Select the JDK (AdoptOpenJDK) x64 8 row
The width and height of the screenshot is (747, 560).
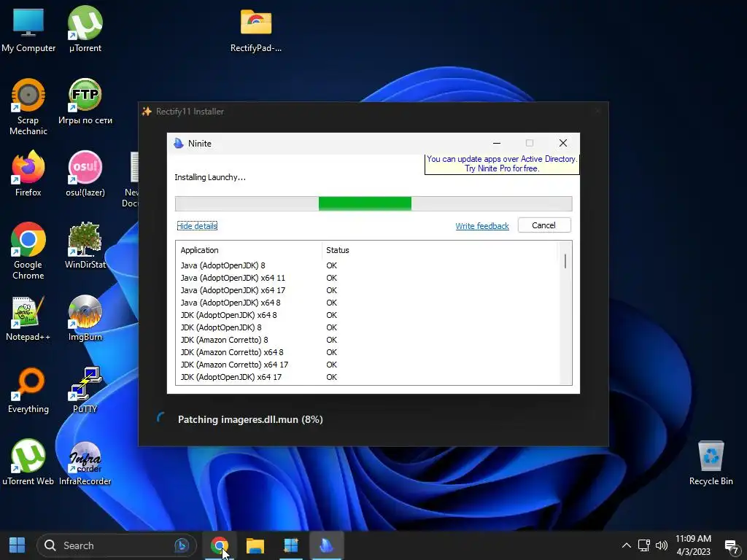[367, 315]
